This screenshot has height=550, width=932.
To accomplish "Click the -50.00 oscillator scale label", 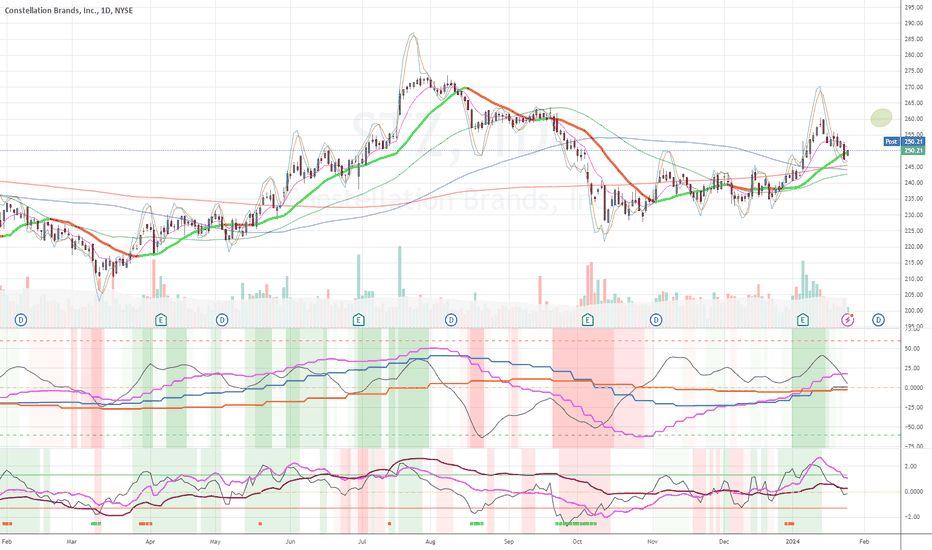I will point(912,427).
